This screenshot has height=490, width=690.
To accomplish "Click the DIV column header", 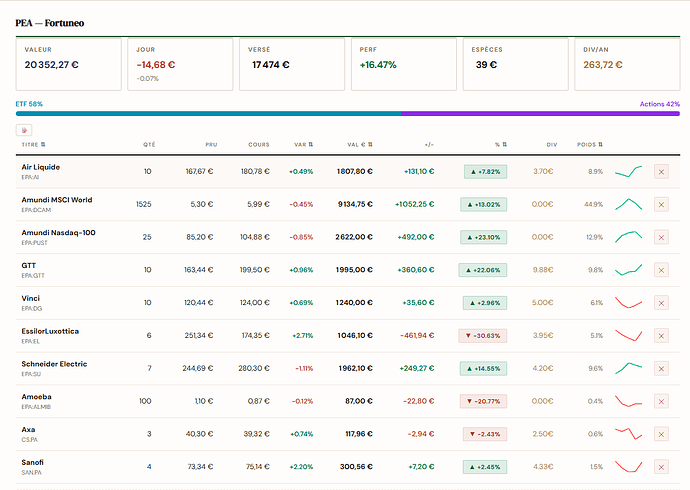I will [x=552, y=144].
